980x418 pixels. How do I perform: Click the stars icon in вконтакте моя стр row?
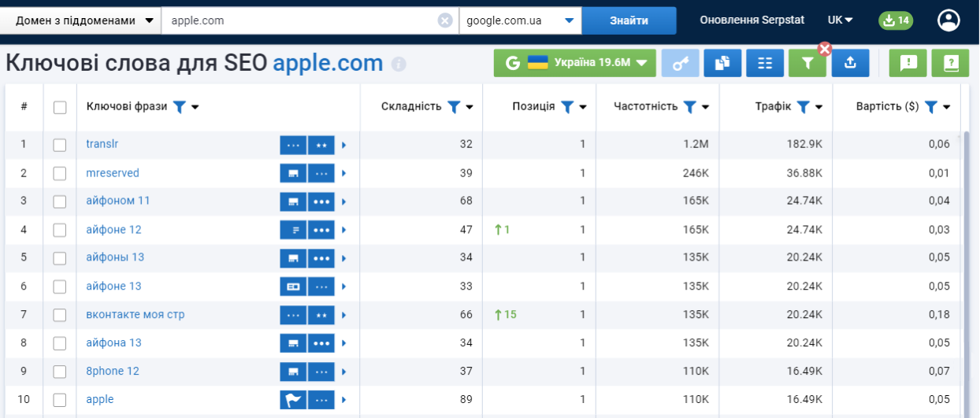[x=321, y=315]
